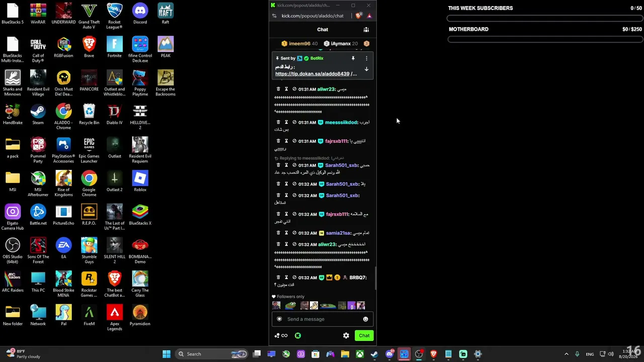Viewport: 644px width, 362px height.
Task: Click ENG language indicator in tray
Action: (x=590, y=354)
